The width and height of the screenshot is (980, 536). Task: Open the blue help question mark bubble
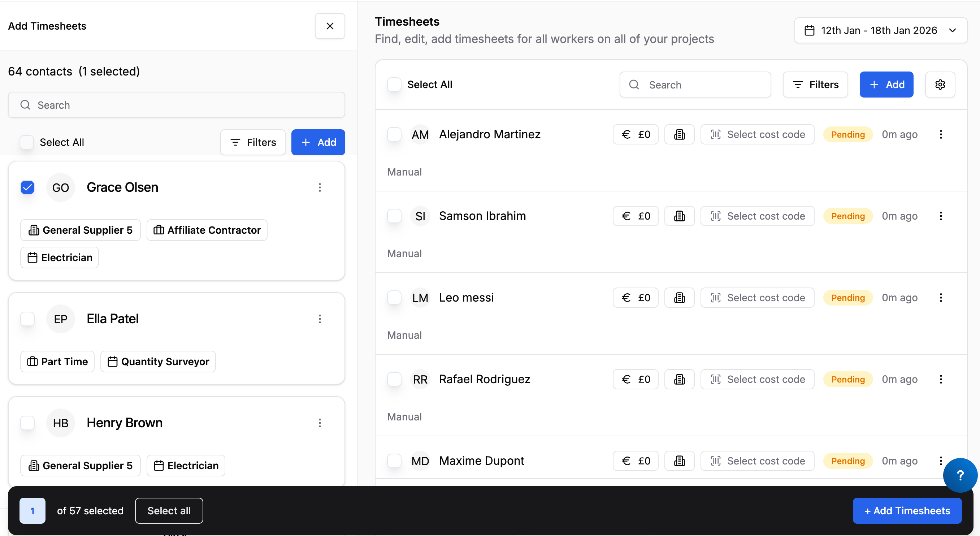pyautogui.click(x=960, y=475)
